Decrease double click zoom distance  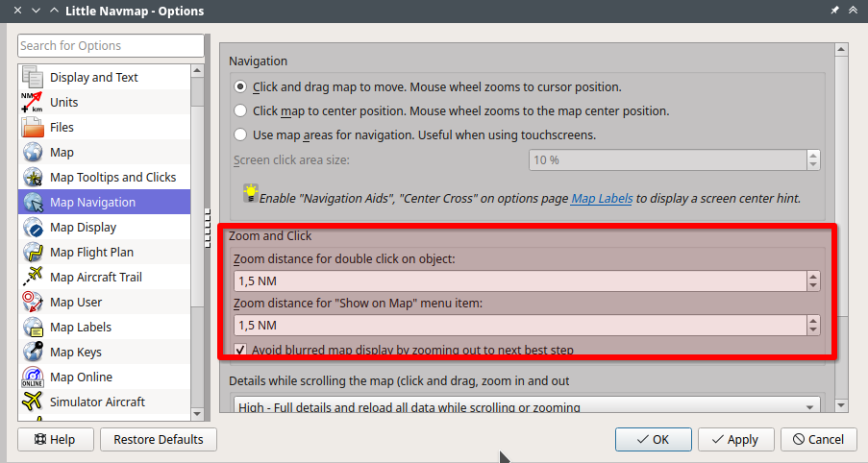click(812, 286)
